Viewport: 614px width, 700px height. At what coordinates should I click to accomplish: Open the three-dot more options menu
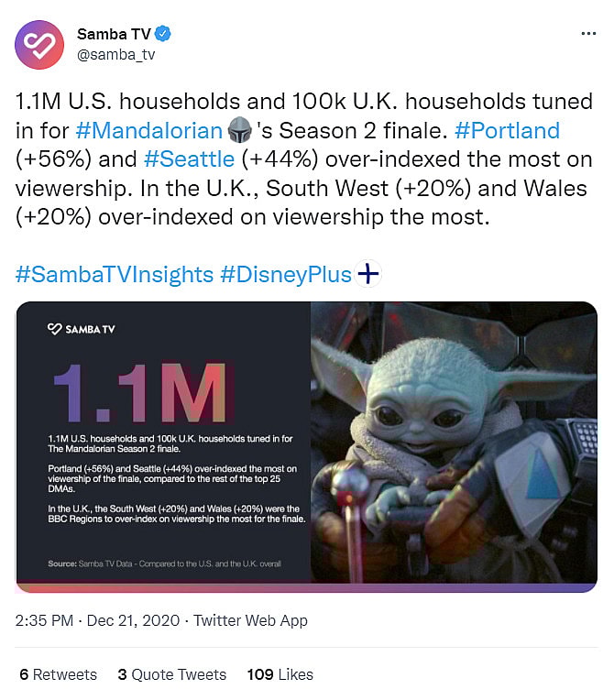point(588,34)
